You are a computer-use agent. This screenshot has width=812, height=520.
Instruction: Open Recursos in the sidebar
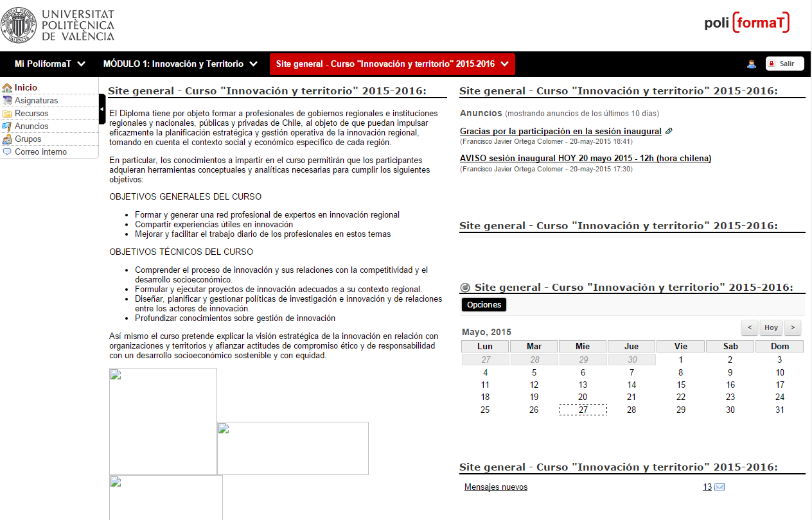pyautogui.click(x=31, y=114)
